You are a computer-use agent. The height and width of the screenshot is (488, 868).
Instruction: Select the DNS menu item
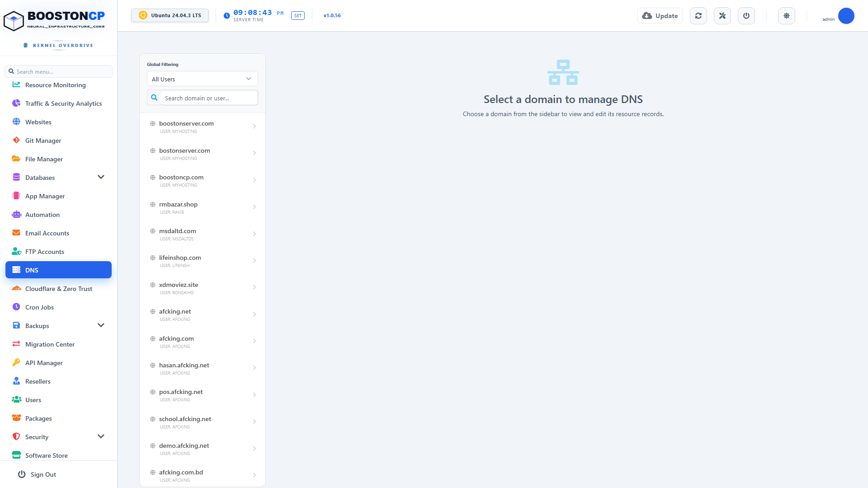(x=59, y=270)
